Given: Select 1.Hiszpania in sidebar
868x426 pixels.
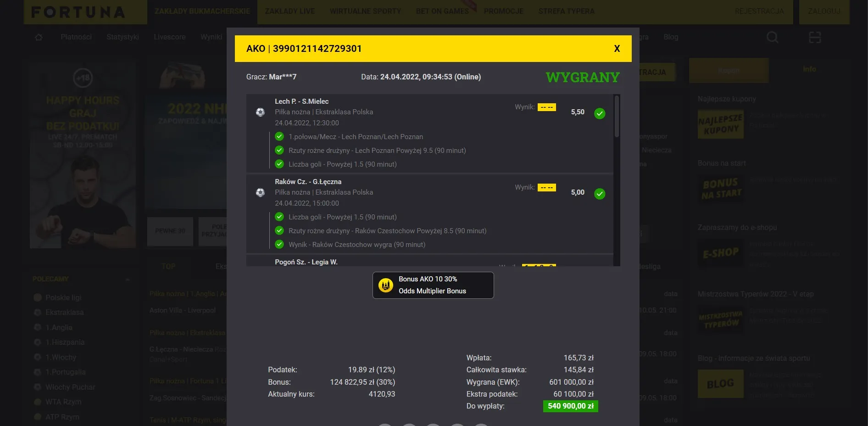Looking at the screenshot, I should pyautogui.click(x=65, y=342).
